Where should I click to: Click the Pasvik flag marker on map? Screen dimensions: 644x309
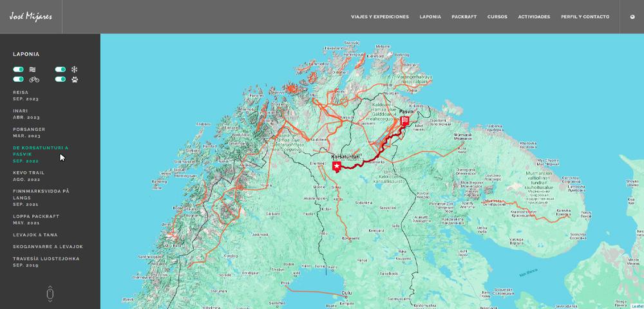point(404,120)
